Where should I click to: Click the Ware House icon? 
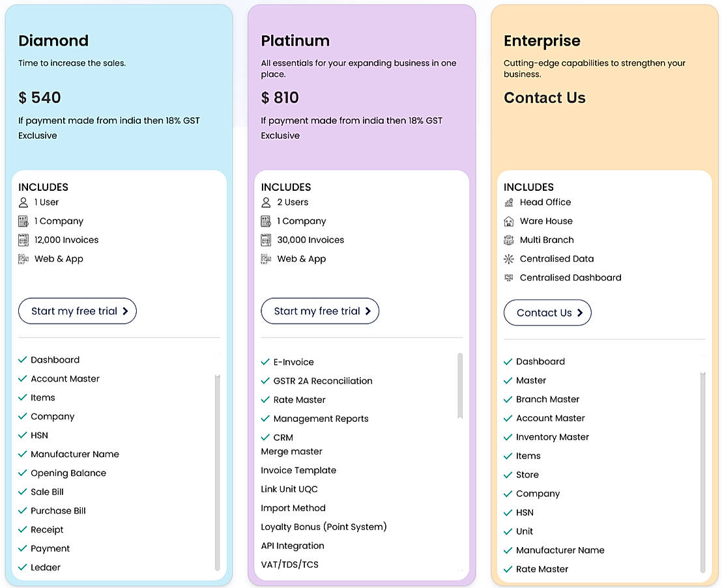pyautogui.click(x=508, y=221)
